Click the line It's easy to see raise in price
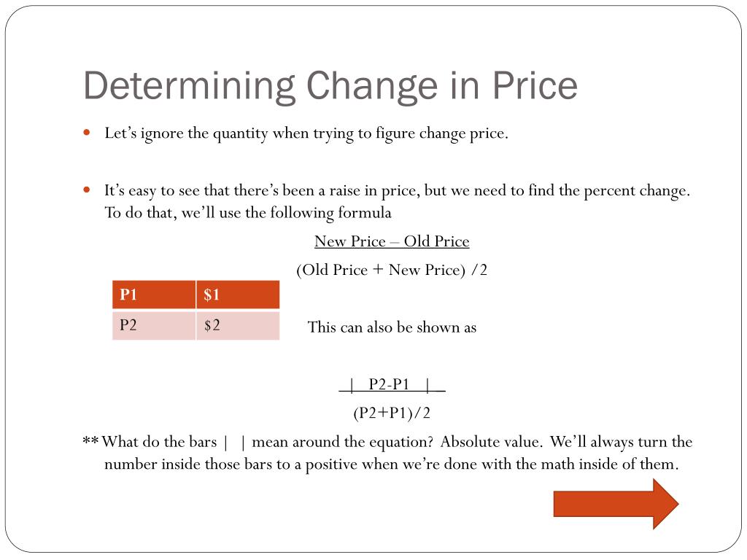Image resolution: width=747 pixels, height=560 pixels. pyautogui.click(x=398, y=191)
